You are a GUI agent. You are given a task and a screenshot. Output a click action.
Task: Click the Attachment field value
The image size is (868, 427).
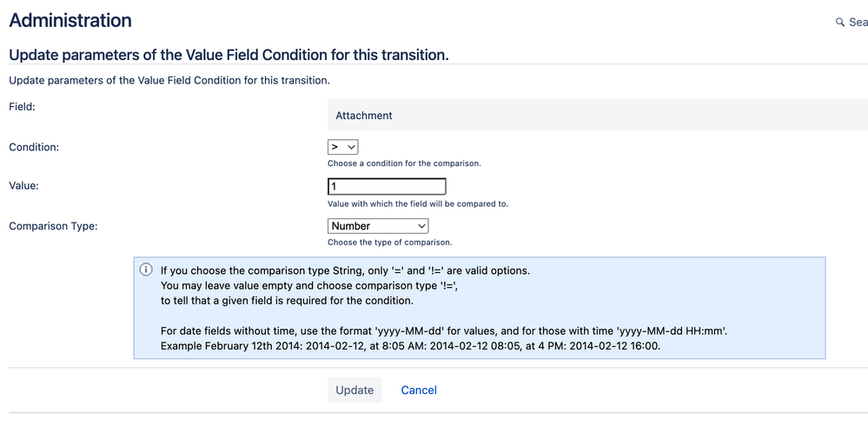click(x=364, y=116)
